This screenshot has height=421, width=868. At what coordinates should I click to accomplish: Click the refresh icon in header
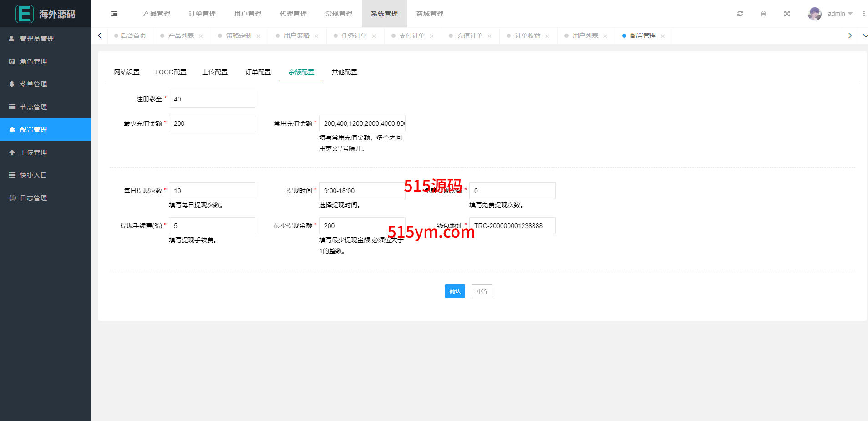(740, 14)
